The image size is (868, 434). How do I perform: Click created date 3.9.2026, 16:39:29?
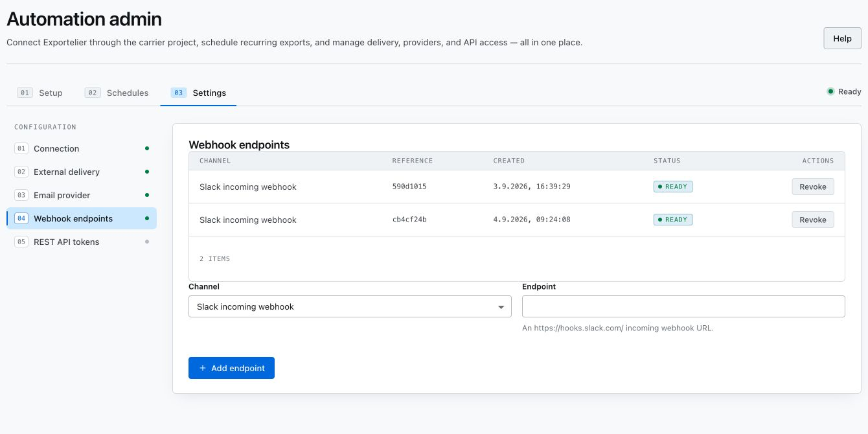tap(532, 187)
